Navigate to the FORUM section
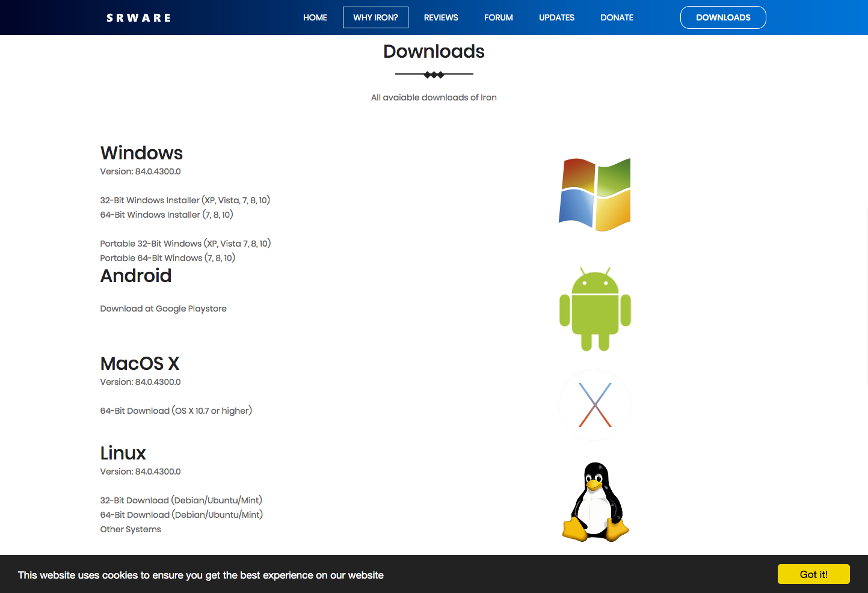 [498, 17]
